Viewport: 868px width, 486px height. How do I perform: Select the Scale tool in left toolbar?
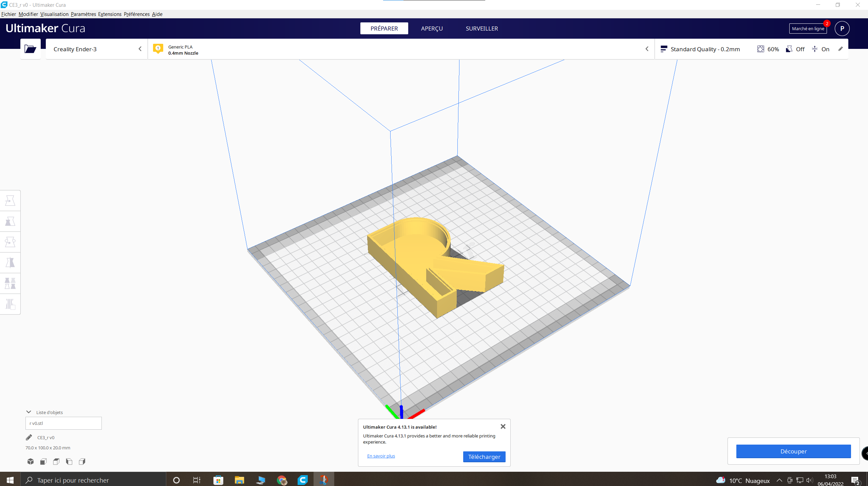[10, 222]
